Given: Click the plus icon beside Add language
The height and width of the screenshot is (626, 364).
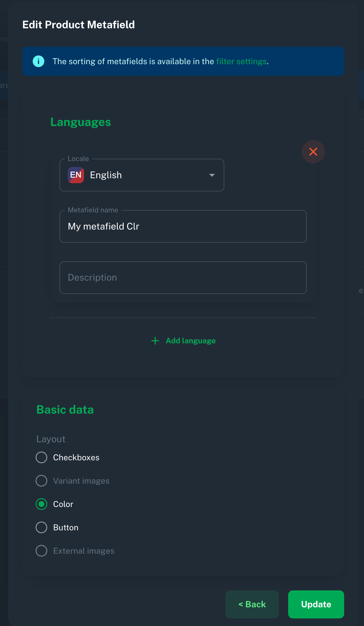Looking at the screenshot, I should coord(155,341).
